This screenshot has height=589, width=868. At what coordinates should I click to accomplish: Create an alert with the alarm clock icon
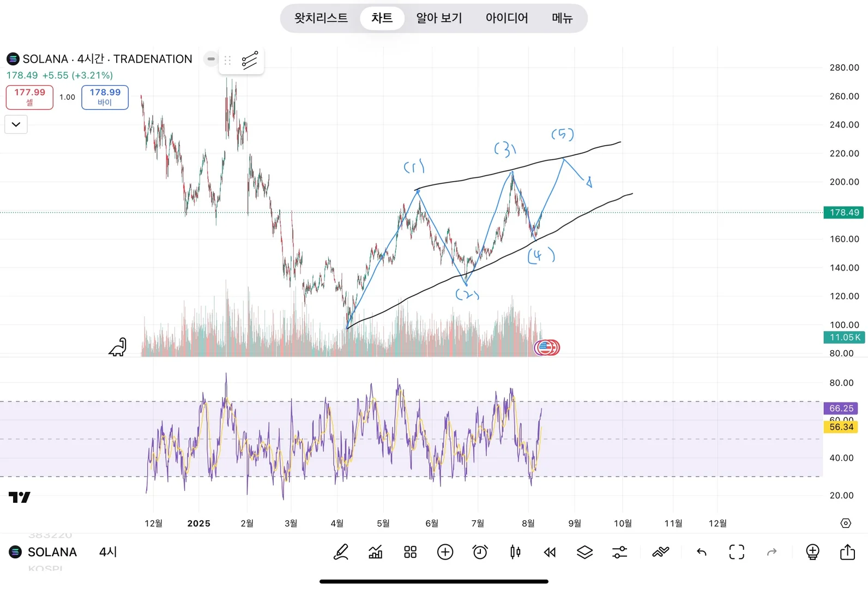pos(480,552)
